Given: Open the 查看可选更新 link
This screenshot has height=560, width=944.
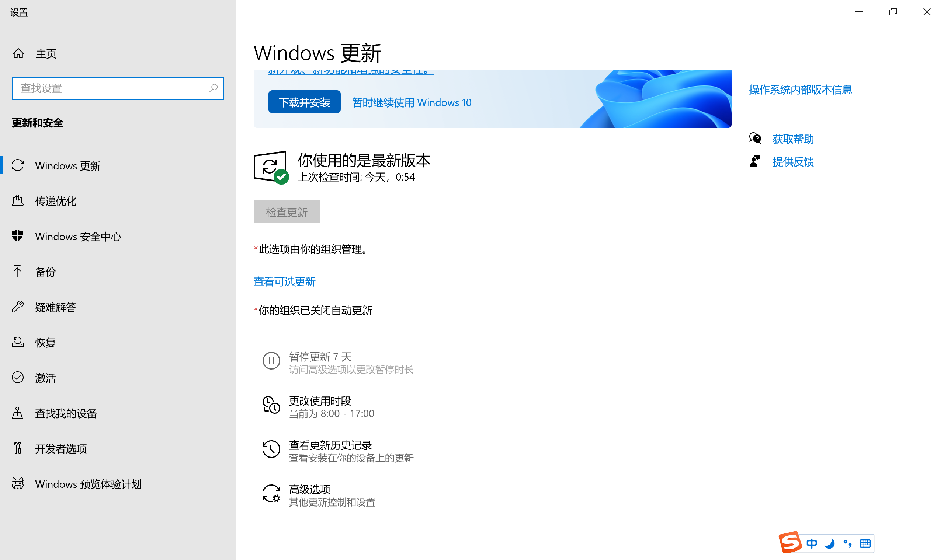Looking at the screenshot, I should pos(284,281).
